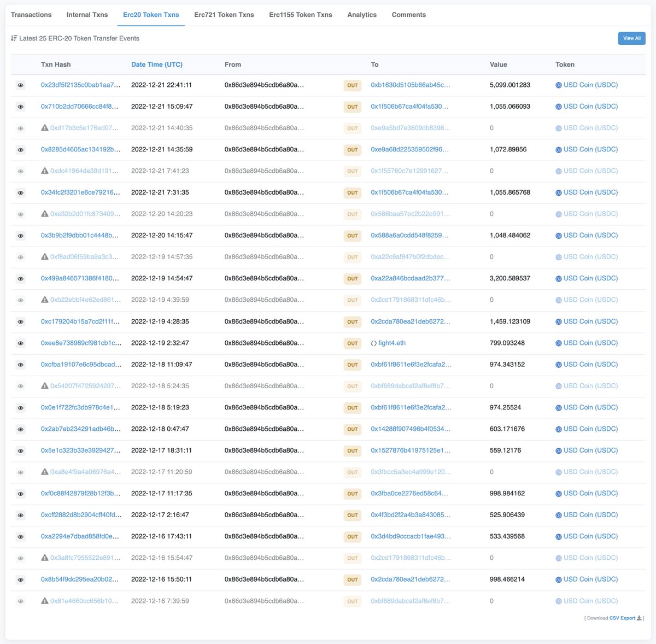This screenshot has height=644, width=656.
Task: Click warning triangle beside 0x3a8fc7955522e891
Action: point(45,558)
